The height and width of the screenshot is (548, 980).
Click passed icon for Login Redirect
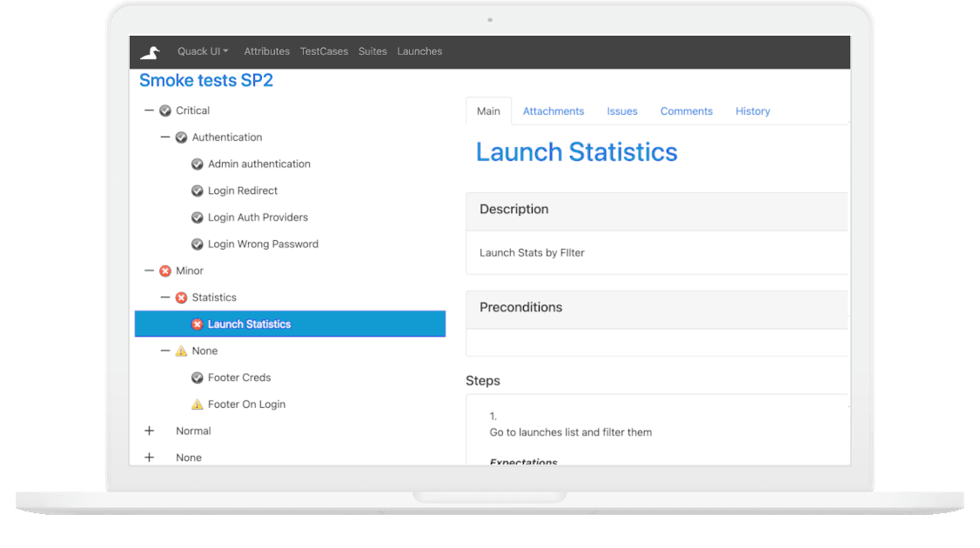[x=198, y=191]
